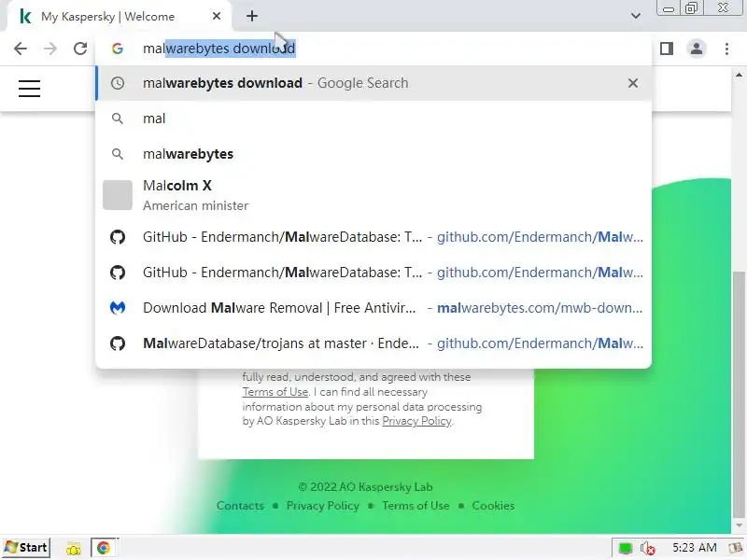Close the My Kaspersky tab
The height and width of the screenshot is (560, 747).
pyautogui.click(x=217, y=16)
